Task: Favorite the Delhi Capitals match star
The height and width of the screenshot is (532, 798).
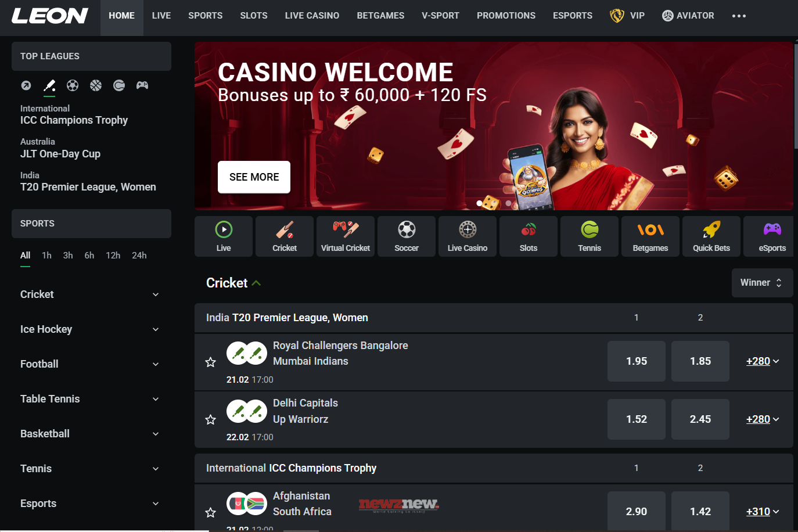Action: [x=211, y=420]
